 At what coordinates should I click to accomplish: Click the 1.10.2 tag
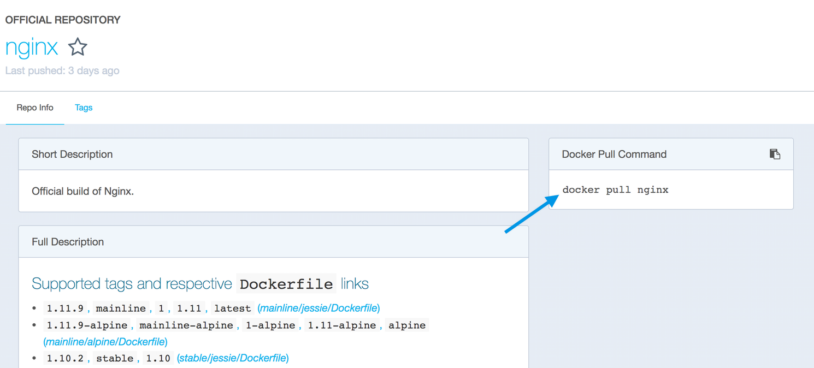click(x=65, y=358)
